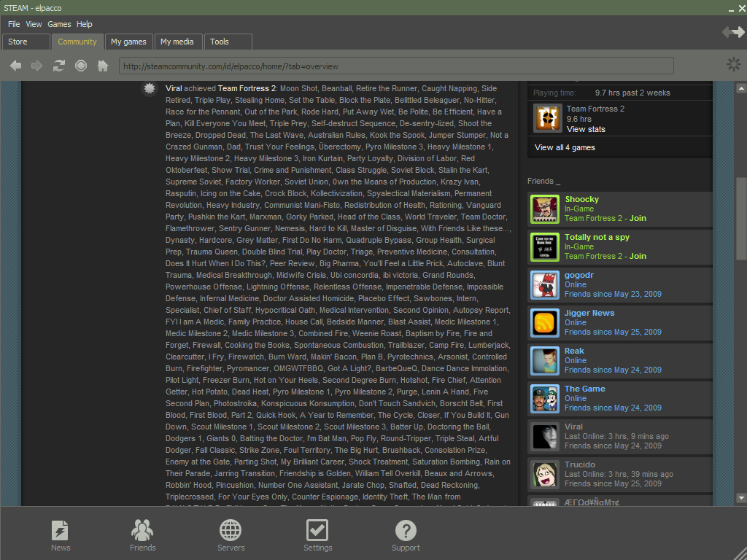Open Totally not a spy profile link
The image size is (747, 560).
597,237
